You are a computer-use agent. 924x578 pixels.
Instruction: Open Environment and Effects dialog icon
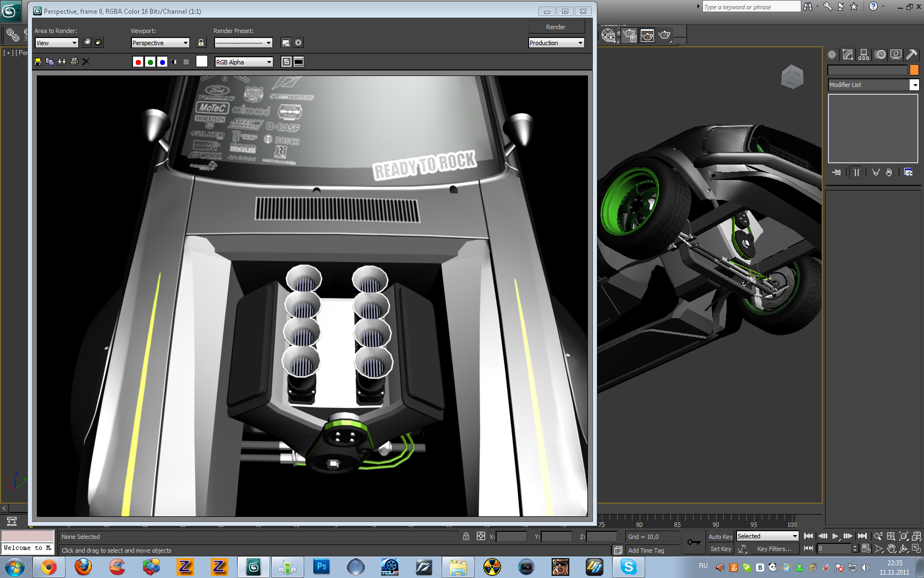298,42
